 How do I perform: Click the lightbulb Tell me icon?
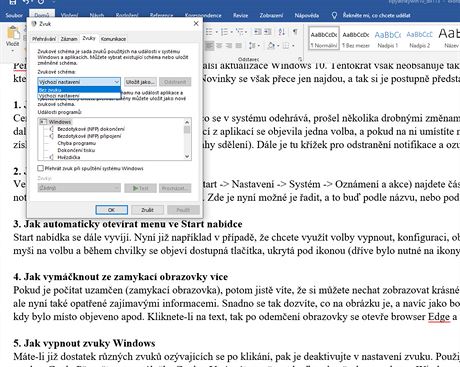334,15
